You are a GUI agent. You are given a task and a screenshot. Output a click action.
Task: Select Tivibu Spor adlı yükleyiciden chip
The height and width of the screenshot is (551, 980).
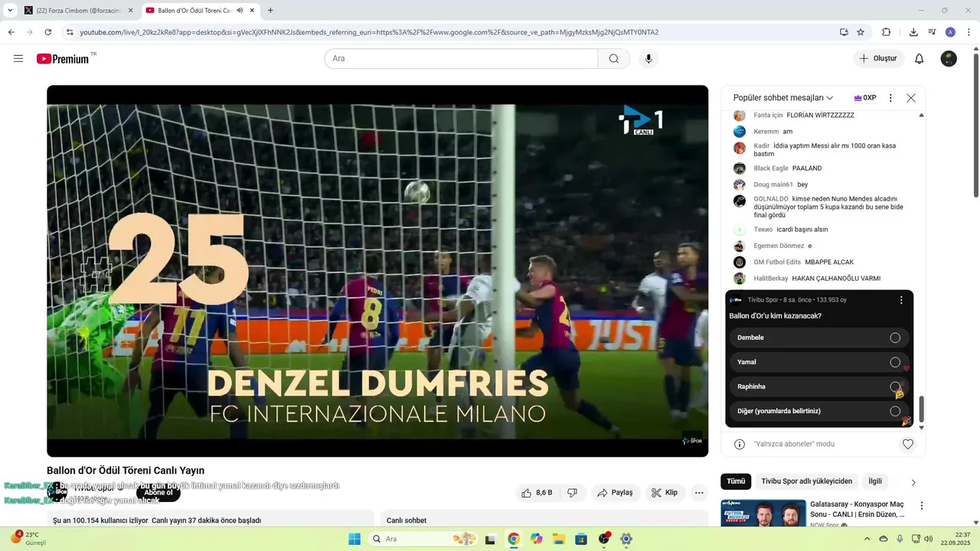pos(806,481)
